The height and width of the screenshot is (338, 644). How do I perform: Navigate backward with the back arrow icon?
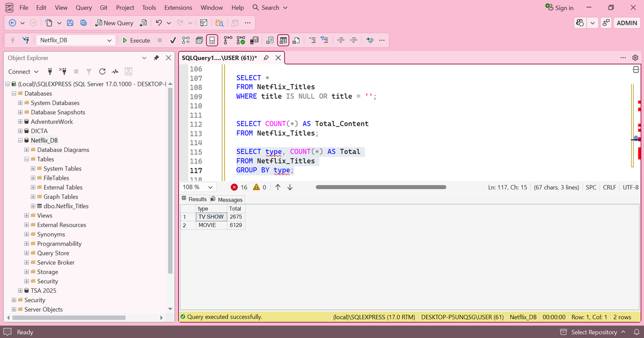pyautogui.click(x=12, y=23)
